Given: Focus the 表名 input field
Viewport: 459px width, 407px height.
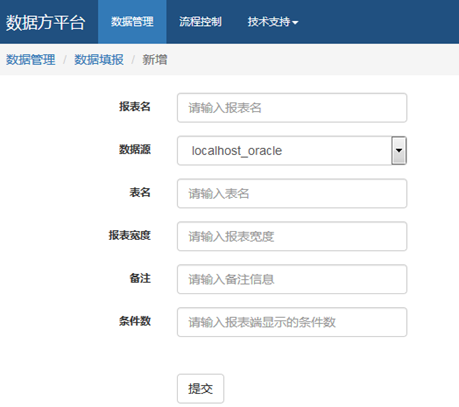Looking at the screenshot, I should (292, 193).
